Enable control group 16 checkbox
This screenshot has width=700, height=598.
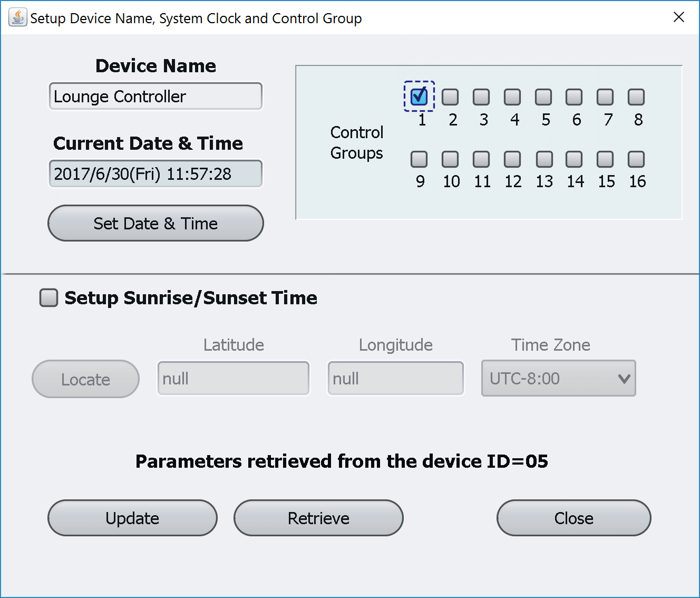(x=636, y=159)
